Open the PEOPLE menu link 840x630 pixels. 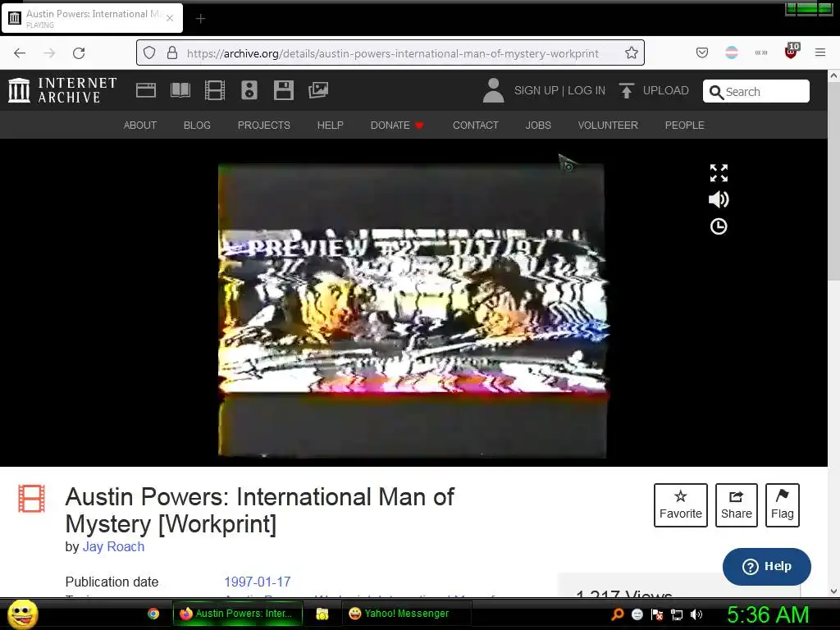[x=685, y=125]
